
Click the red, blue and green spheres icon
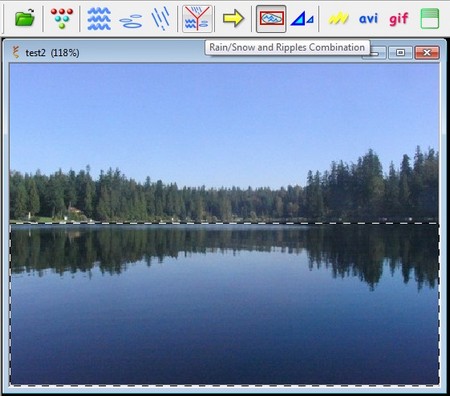point(62,18)
